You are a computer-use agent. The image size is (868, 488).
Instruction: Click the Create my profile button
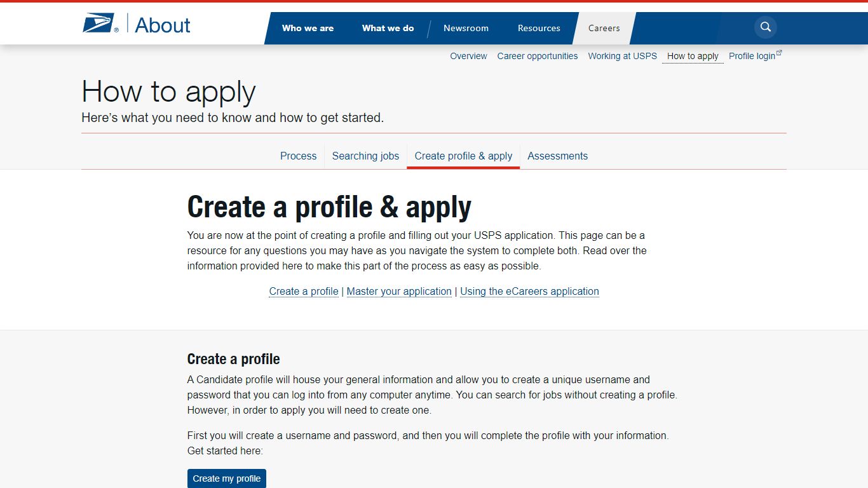[227, 478]
